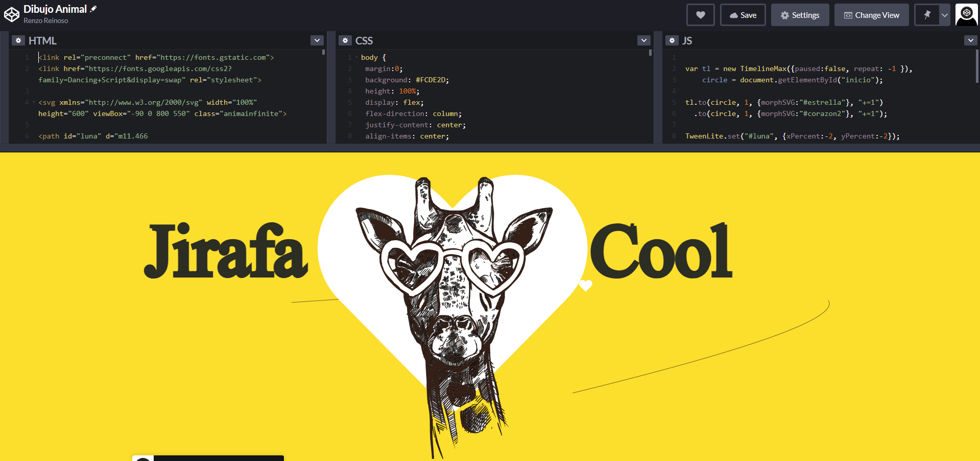980x461 pixels.
Task: Edit pen title using pencil icon
Action: [93, 9]
